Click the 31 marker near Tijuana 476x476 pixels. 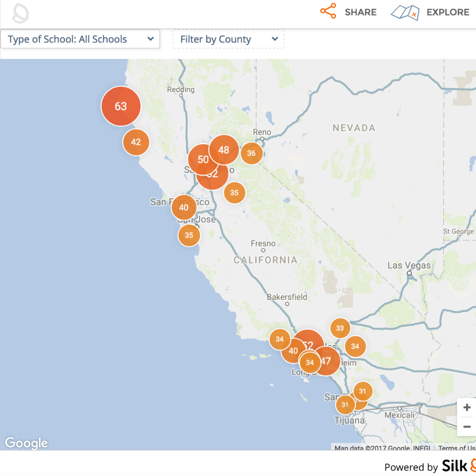[345, 405]
